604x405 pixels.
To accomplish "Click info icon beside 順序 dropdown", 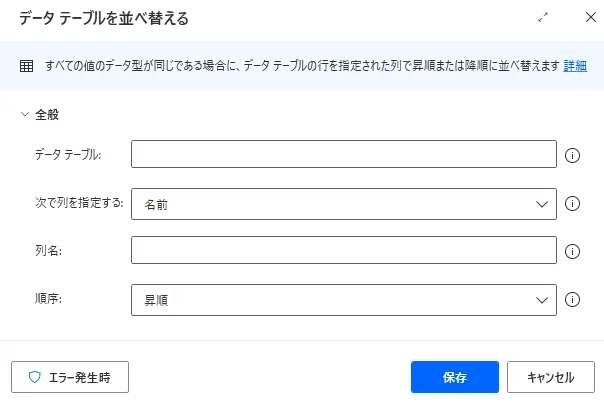I will pos(573,299).
